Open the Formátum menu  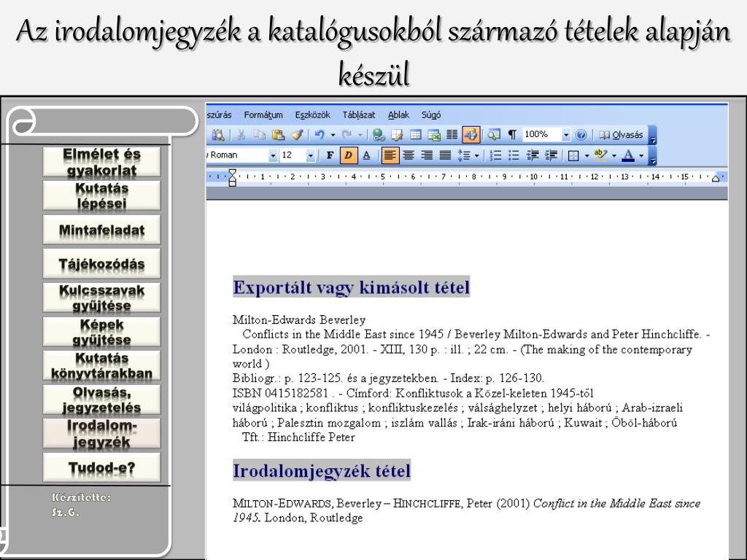pyautogui.click(x=263, y=114)
